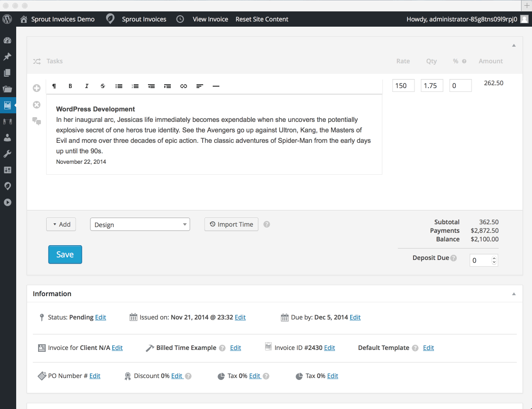The height and width of the screenshot is (409, 532).
Task: Apply italic formatting in the editor toolbar
Action: (87, 86)
